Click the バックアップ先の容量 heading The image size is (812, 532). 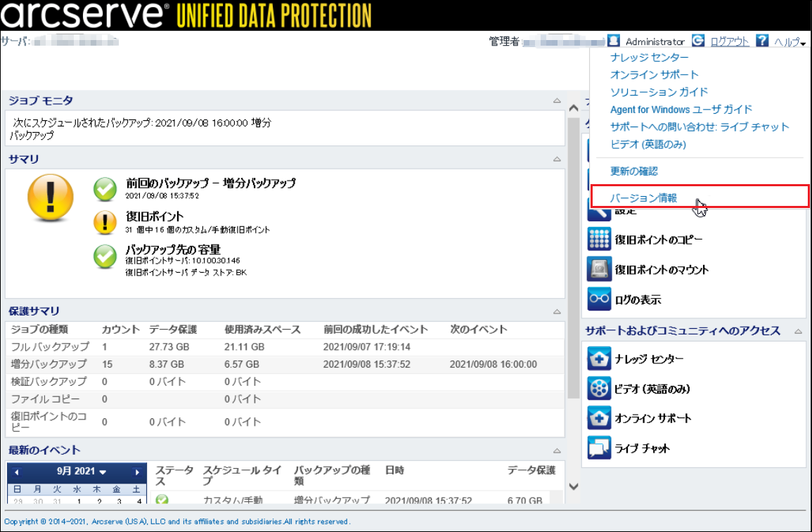coord(173,249)
